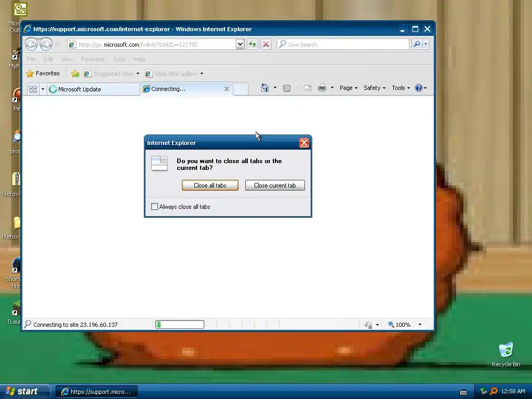532x399 pixels.
Task: Expand the zoom level dropdown arrow
Action: point(420,325)
